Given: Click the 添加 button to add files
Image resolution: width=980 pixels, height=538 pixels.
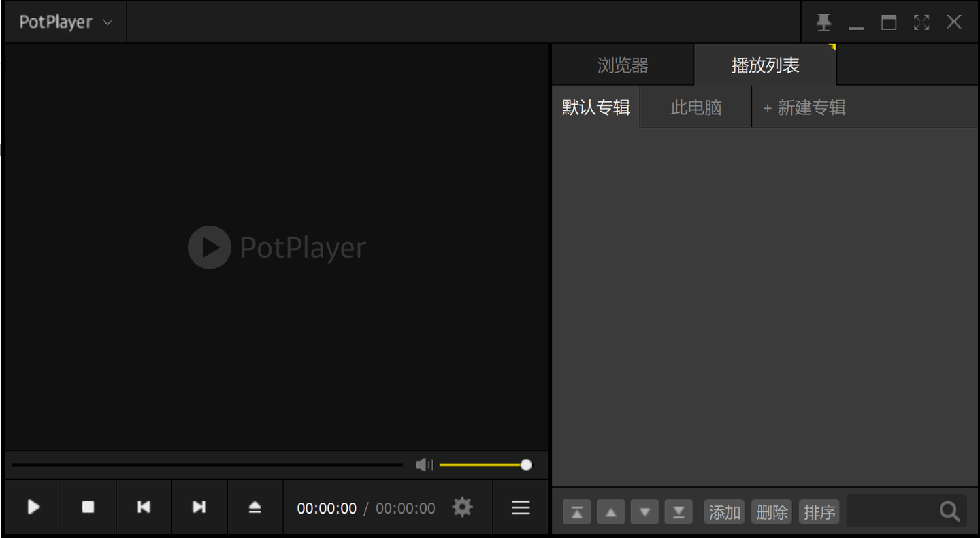Looking at the screenshot, I should click(723, 511).
